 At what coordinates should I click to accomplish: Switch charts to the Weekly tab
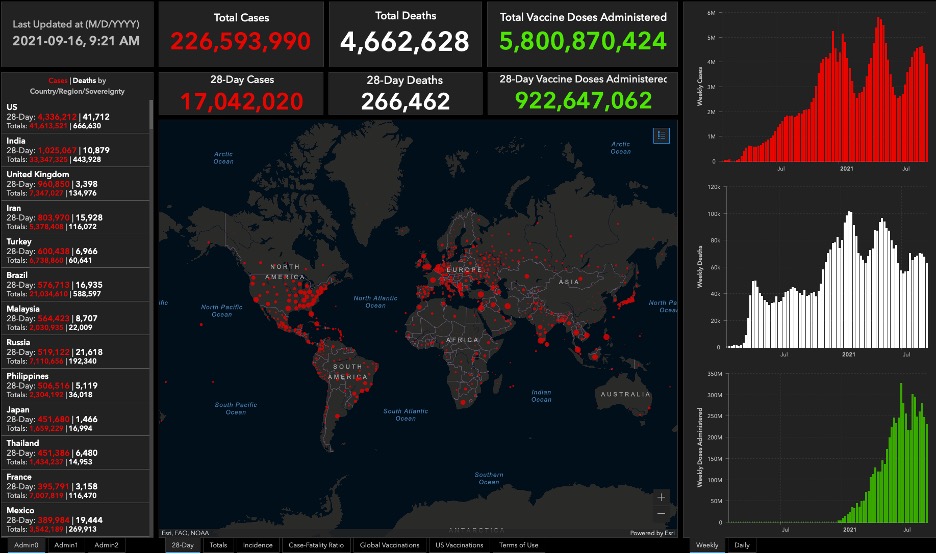point(707,545)
